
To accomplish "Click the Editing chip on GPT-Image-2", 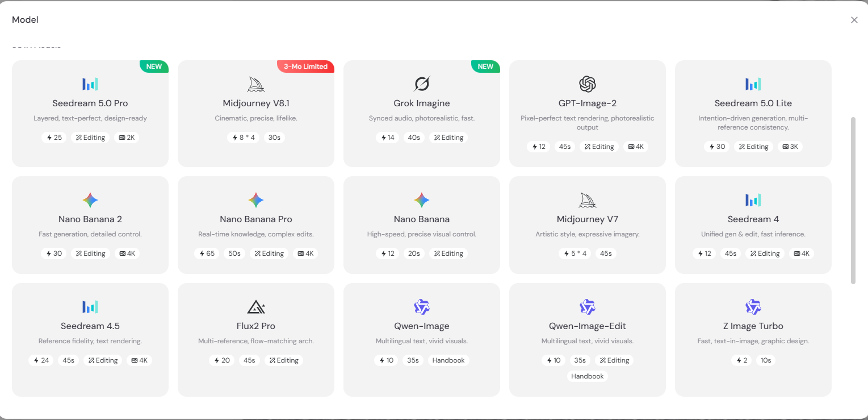I will click(599, 147).
